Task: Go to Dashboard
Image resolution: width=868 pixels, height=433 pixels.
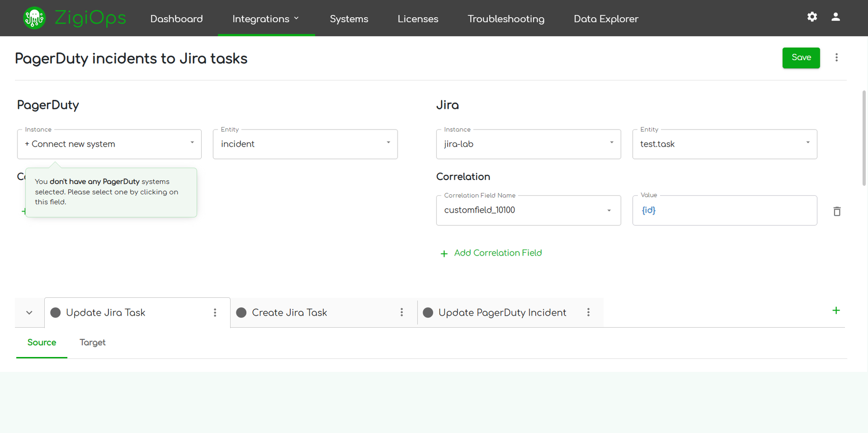Action: [x=177, y=19]
